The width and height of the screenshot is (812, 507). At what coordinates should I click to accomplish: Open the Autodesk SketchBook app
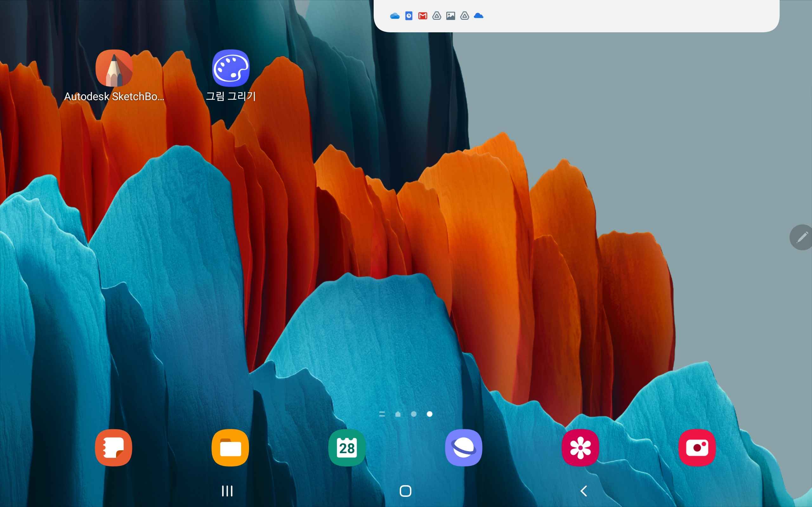tap(114, 68)
